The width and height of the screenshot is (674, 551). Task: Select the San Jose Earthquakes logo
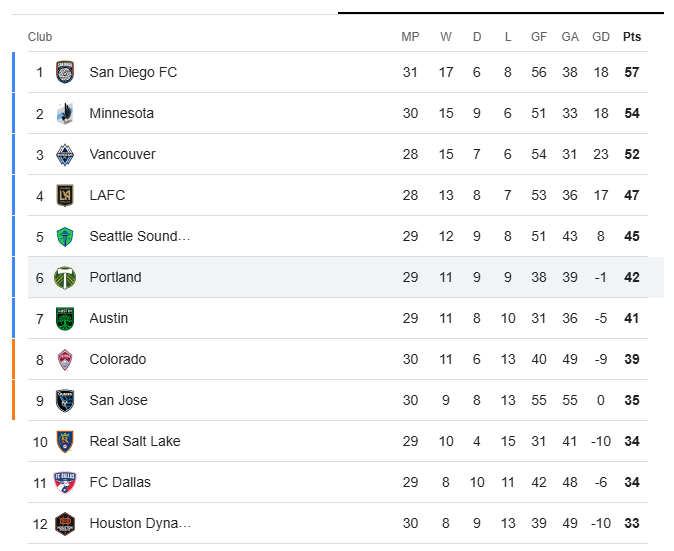65,401
